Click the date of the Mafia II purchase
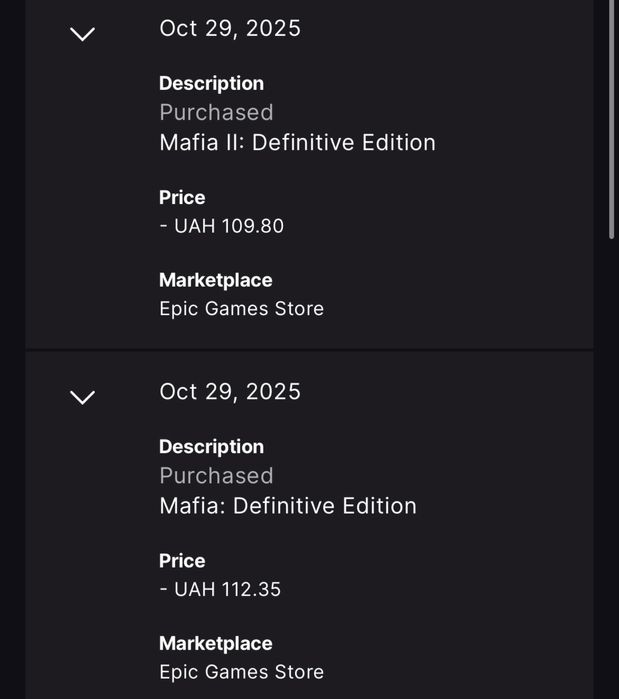 [x=230, y=28]
